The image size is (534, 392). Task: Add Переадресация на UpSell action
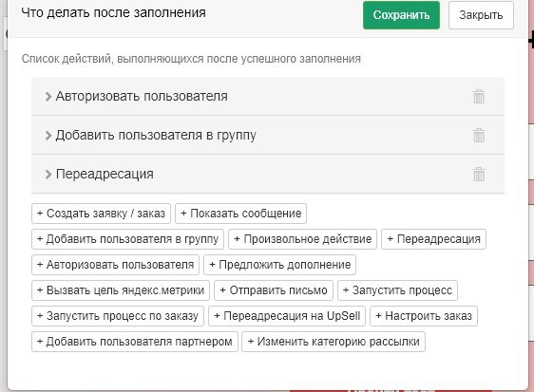pyautogui.click(x=287, y=316)
